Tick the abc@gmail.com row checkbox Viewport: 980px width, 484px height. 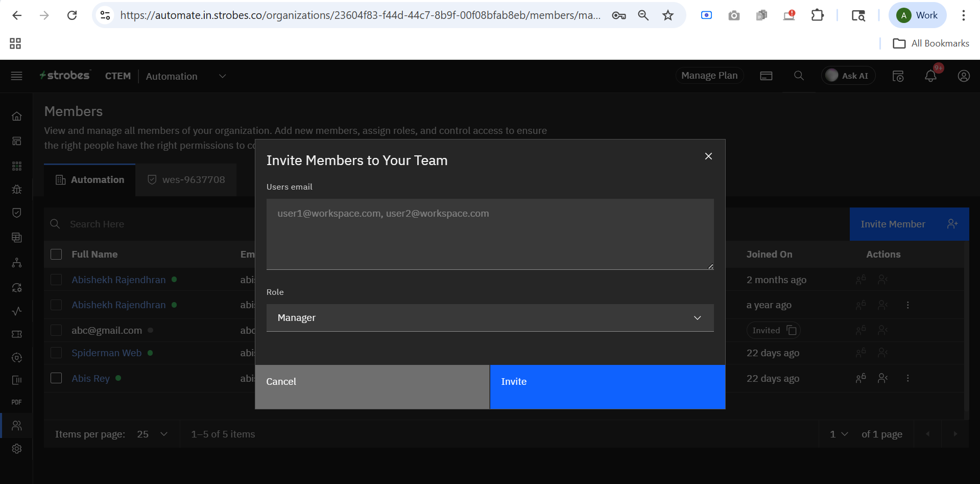[x=56, y=330]
